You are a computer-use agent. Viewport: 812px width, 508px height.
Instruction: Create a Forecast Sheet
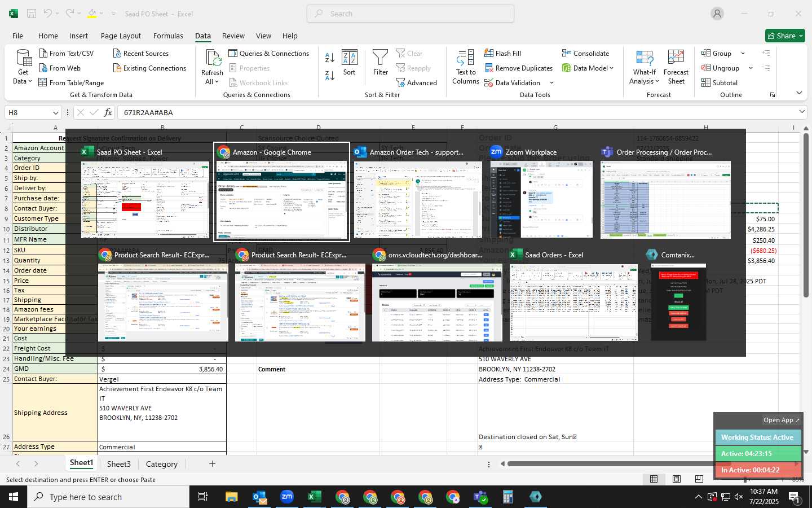[676, 67]
